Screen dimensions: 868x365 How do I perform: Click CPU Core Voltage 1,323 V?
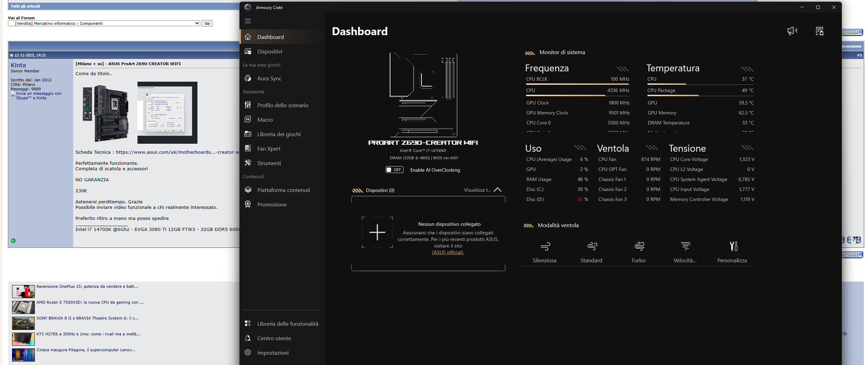pyautogui.click(x=712, y=159)
